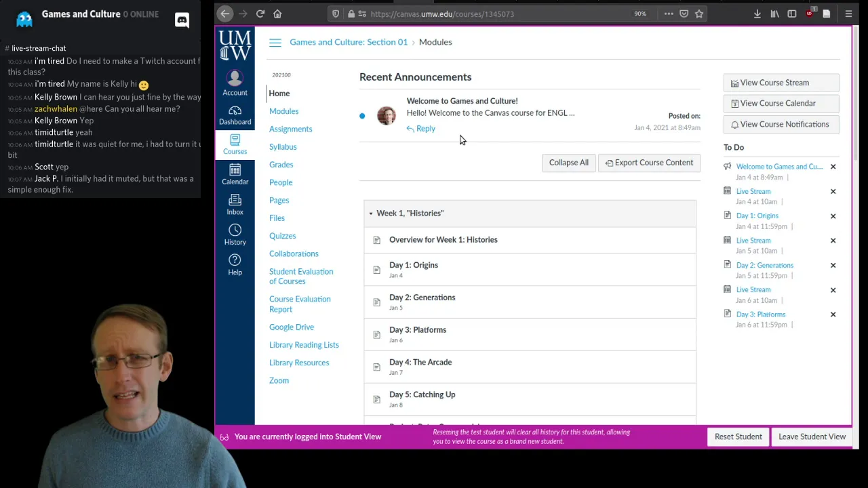Open the Day 1: Origins module item
This screenshot has width=868, height=488.
(x=414, y=265)
